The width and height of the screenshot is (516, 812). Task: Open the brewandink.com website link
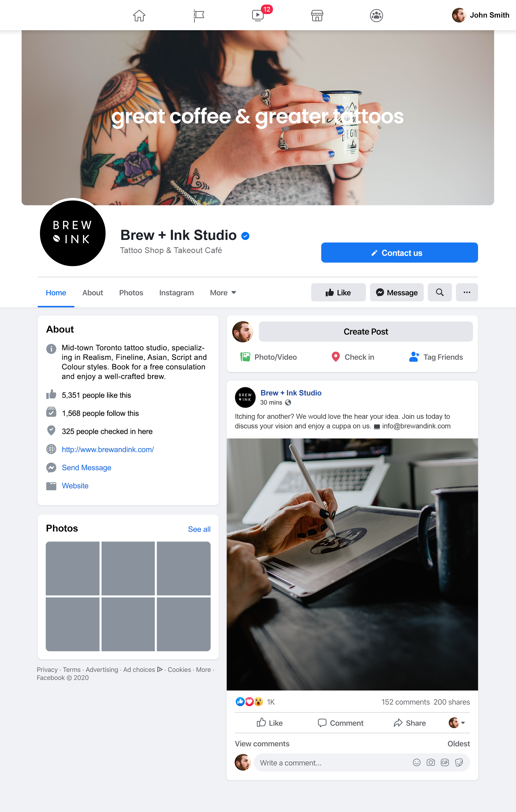pyautogui.click(x=108, y=450)
